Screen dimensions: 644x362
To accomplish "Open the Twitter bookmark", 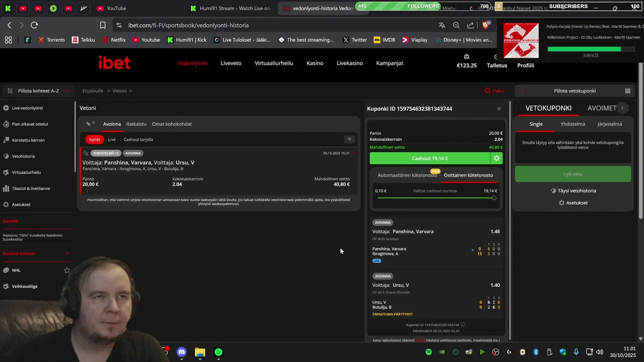I will 355,40.
